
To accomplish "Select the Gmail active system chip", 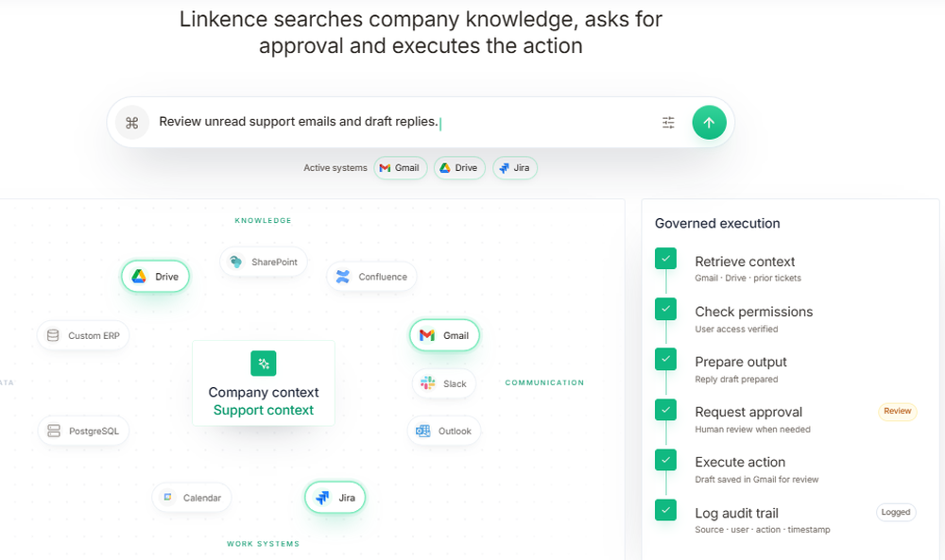I will coord(400,168).
